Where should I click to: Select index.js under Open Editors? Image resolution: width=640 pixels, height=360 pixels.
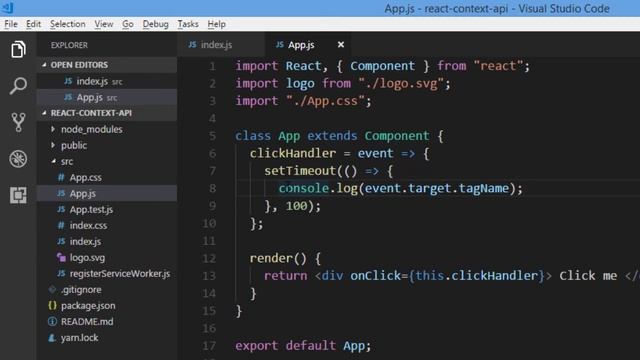(107, 81)
